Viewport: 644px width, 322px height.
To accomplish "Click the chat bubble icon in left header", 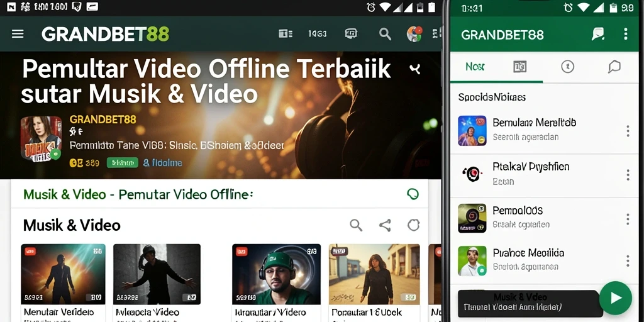I will pos(351,34).
